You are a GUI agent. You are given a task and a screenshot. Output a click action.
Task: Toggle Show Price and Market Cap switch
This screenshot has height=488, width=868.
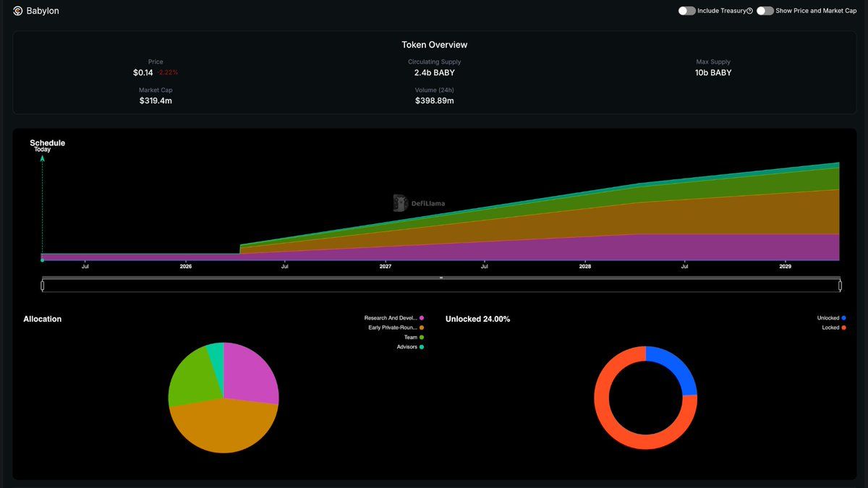click(765, 11)
